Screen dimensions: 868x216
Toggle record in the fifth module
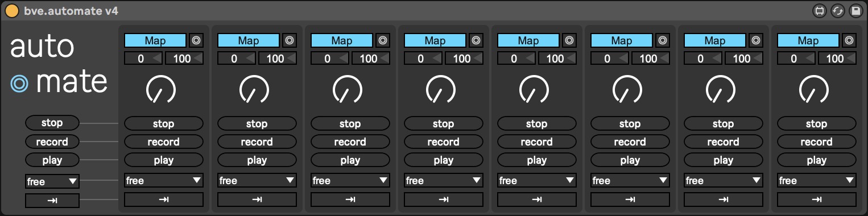(537, 142)
